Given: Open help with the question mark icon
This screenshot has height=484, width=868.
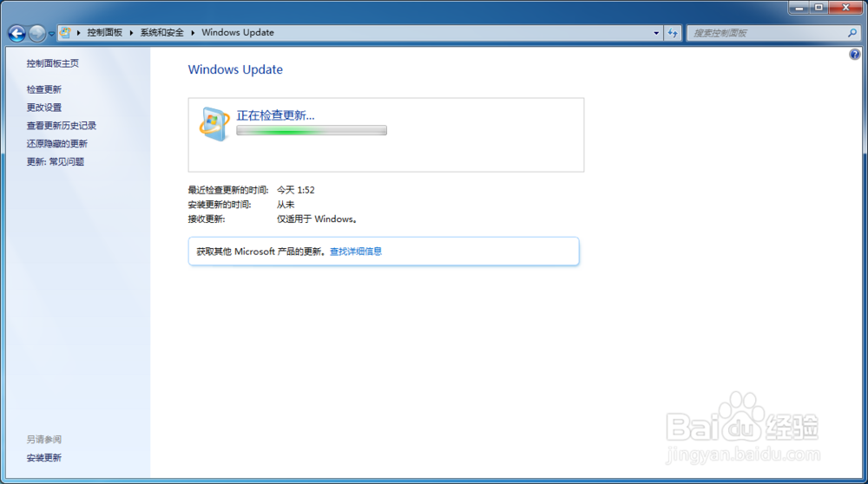Looking at the screenshot, I should 855,54.
